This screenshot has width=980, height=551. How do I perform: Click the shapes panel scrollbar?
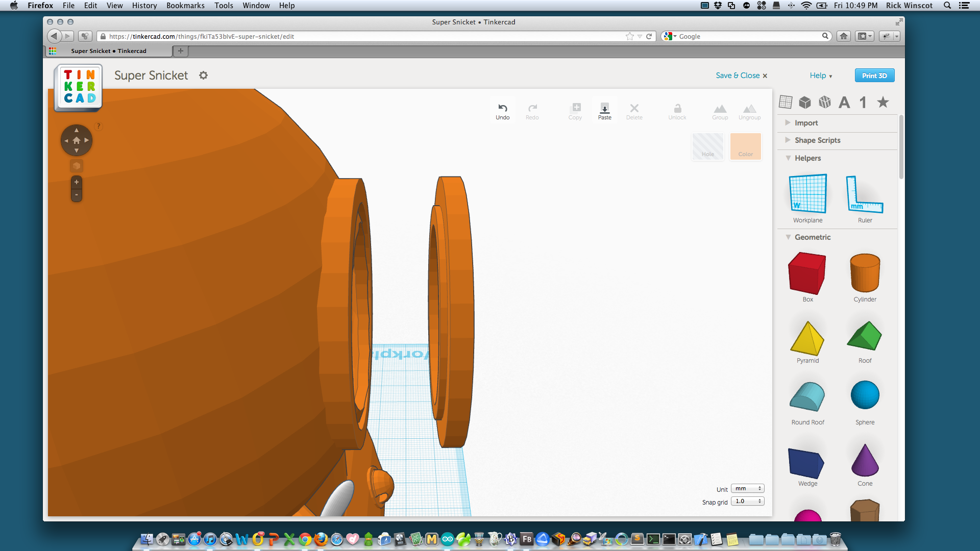(x=901, y=147)
